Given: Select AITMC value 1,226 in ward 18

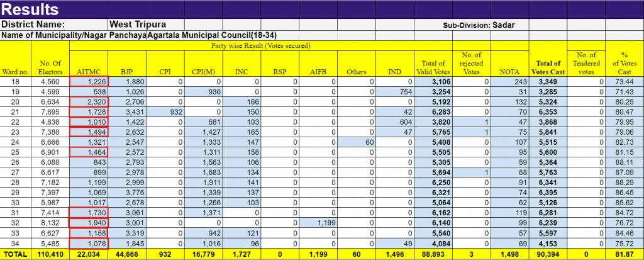Looking at the screenshot, I should click(x=89, y=82).
